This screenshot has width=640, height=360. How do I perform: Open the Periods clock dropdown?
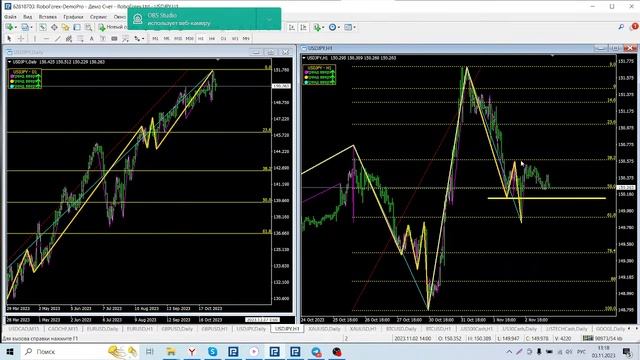pos(334,27)
